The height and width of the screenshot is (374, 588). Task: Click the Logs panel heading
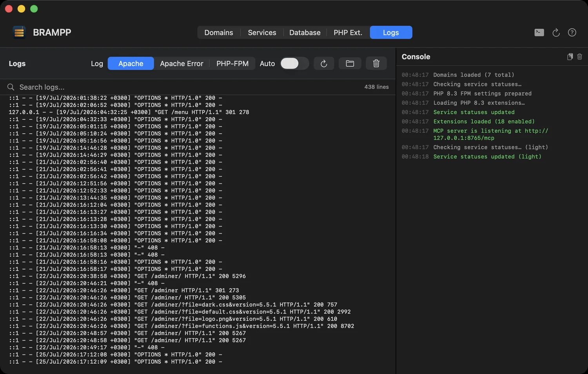click(x=17, y=64)
